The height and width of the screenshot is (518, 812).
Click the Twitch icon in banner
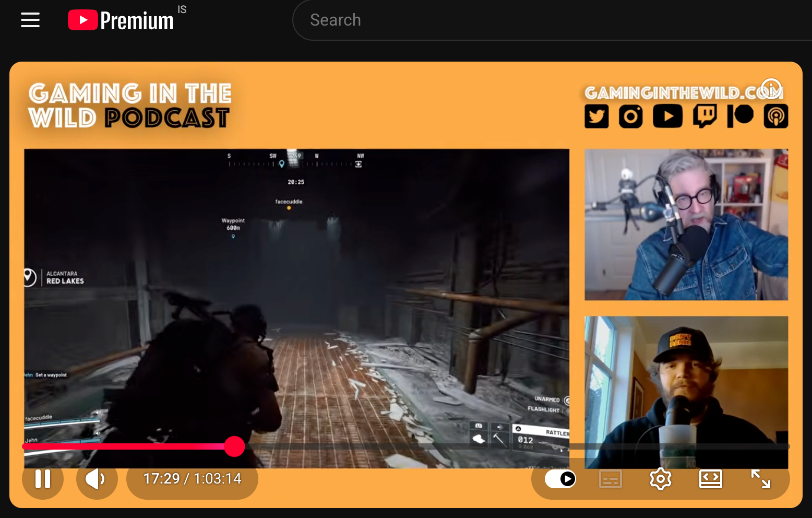[704, 116]
